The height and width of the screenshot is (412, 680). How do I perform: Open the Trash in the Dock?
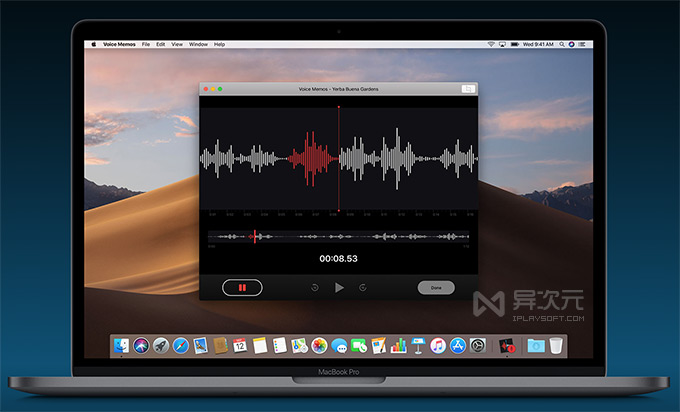tap(556, 345)
